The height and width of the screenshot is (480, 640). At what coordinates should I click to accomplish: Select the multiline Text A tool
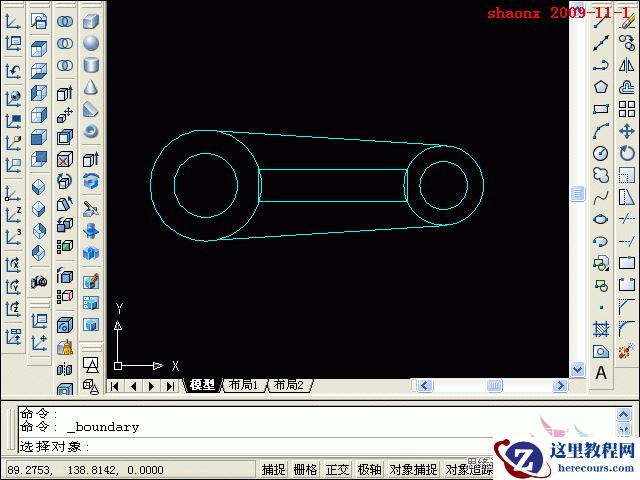601,373
